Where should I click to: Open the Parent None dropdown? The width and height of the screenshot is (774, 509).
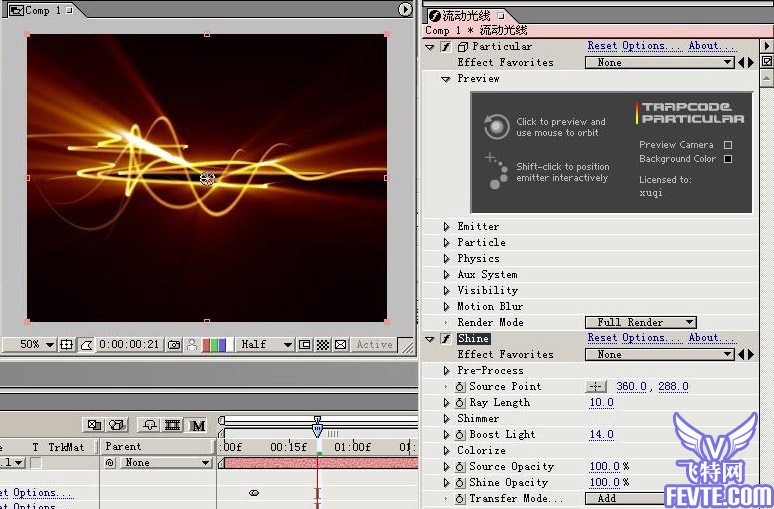[166, 463]
